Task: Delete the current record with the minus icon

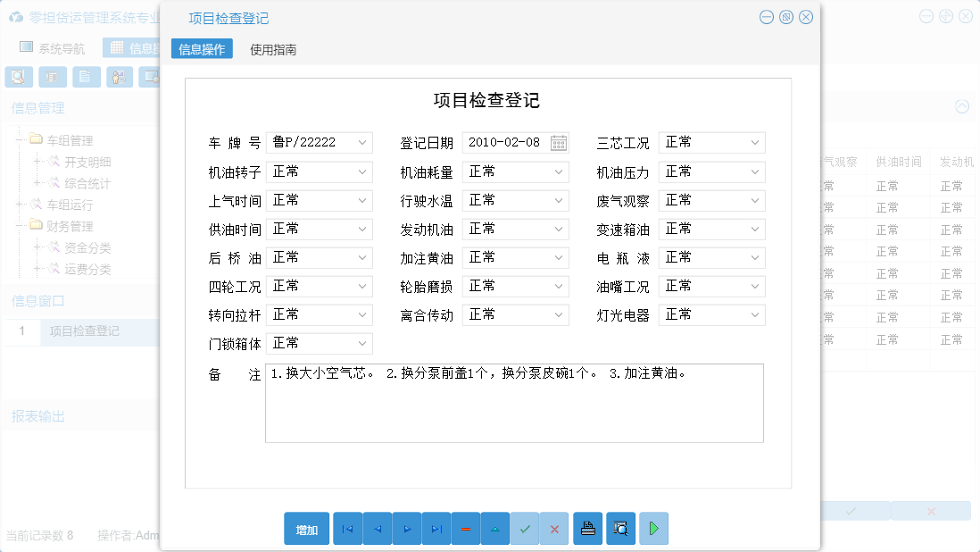Action: (x=465, y=528)
